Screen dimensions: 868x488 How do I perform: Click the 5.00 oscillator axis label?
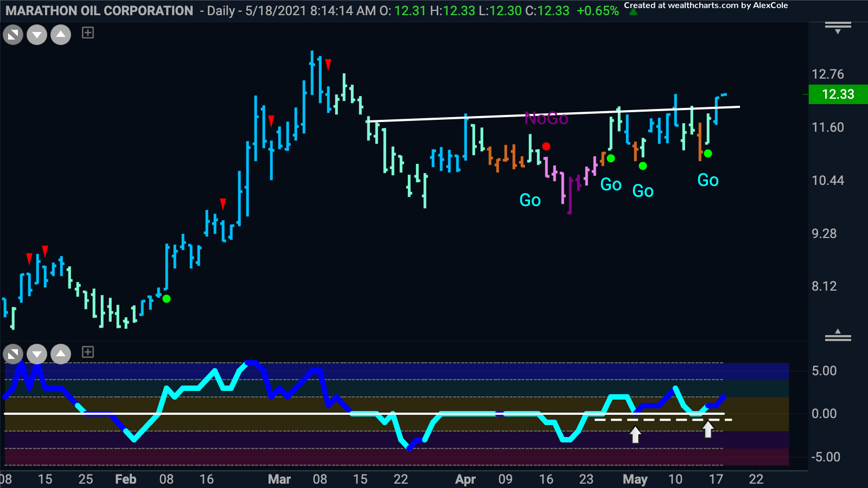[x=824, y=371]
